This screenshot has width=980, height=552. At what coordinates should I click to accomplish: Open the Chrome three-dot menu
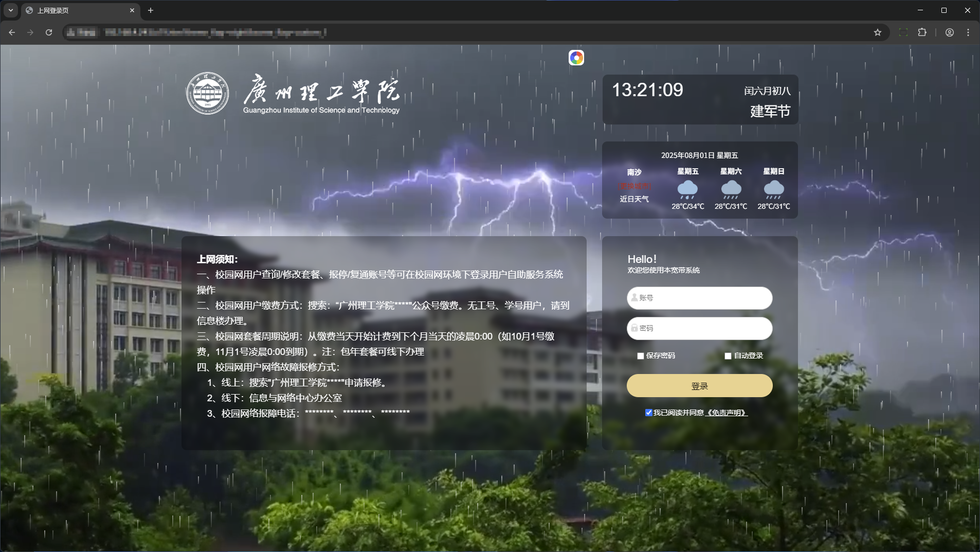coord(968,32)
